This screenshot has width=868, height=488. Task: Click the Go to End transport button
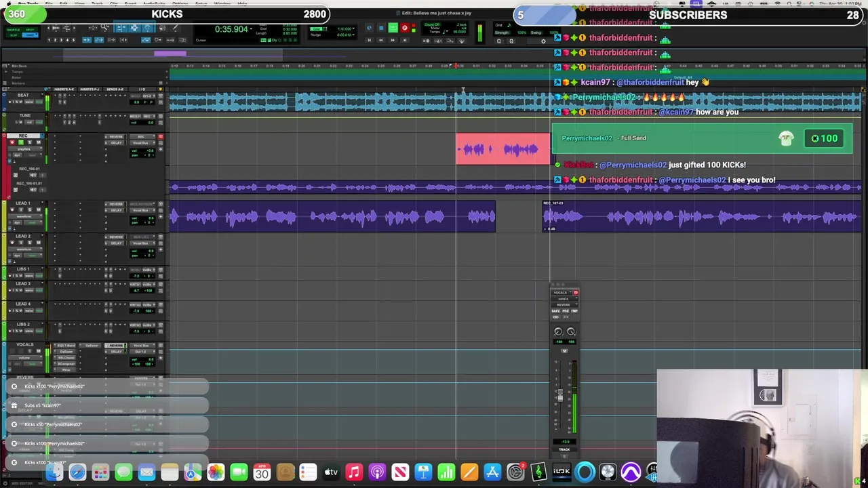[405, 40]
